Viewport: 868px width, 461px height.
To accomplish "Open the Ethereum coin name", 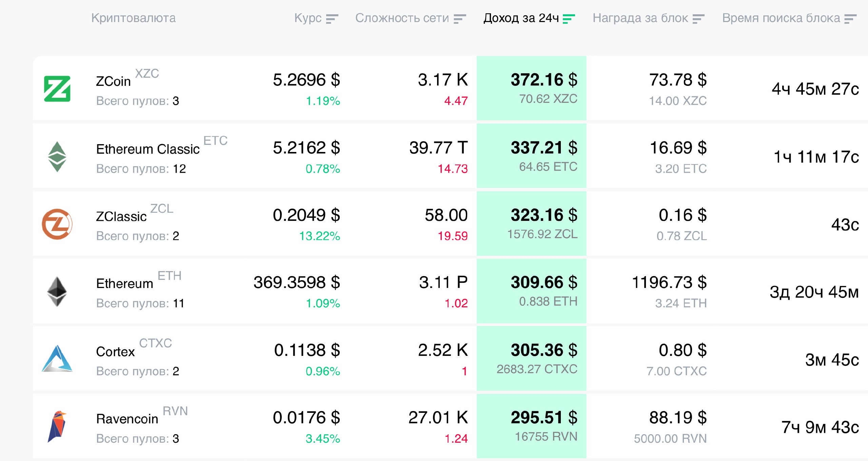I will click(125, 284).
